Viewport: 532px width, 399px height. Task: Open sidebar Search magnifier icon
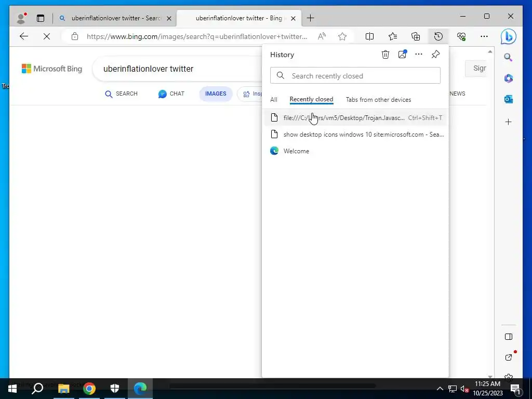[508, 57]
